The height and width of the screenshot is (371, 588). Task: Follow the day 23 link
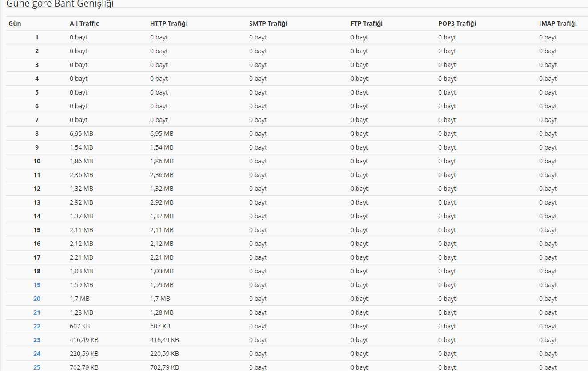[x=37, y=340]
